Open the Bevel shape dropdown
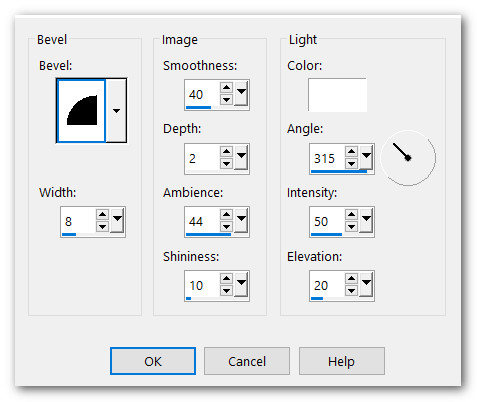Image resolution: width=477 pixels, height=402 pixels. tap(116, 111)
